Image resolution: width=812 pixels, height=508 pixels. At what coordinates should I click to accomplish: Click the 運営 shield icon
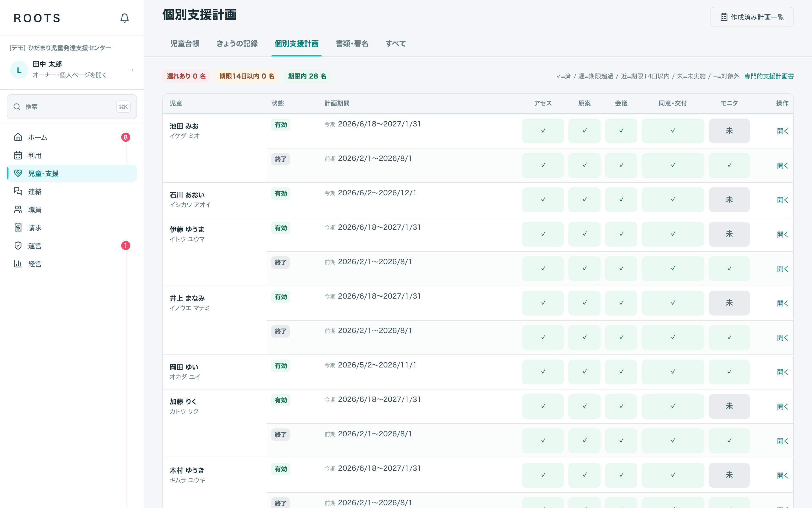[18, 246]
